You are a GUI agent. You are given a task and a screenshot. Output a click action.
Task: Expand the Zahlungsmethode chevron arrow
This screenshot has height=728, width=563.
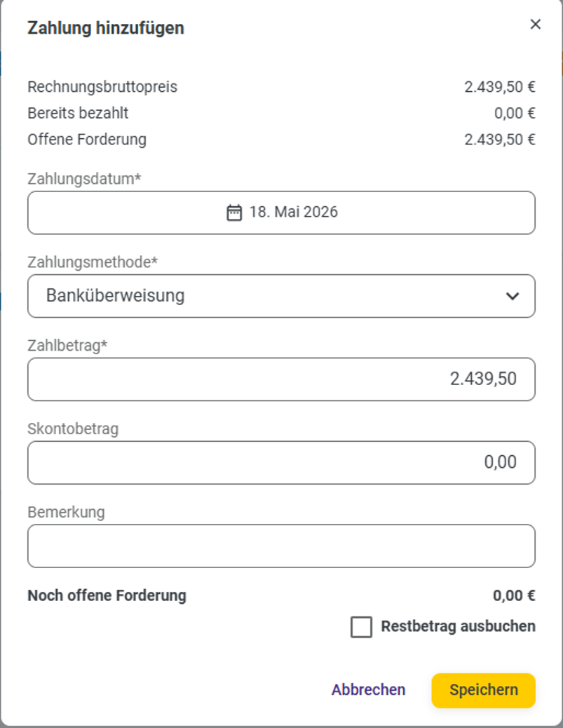click(x=513, y=296)
